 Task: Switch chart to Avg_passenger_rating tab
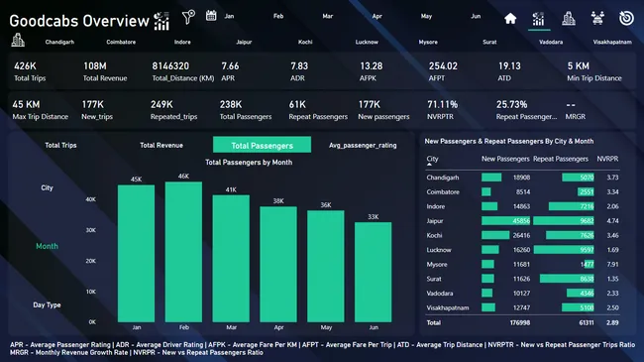click(363, 145)
